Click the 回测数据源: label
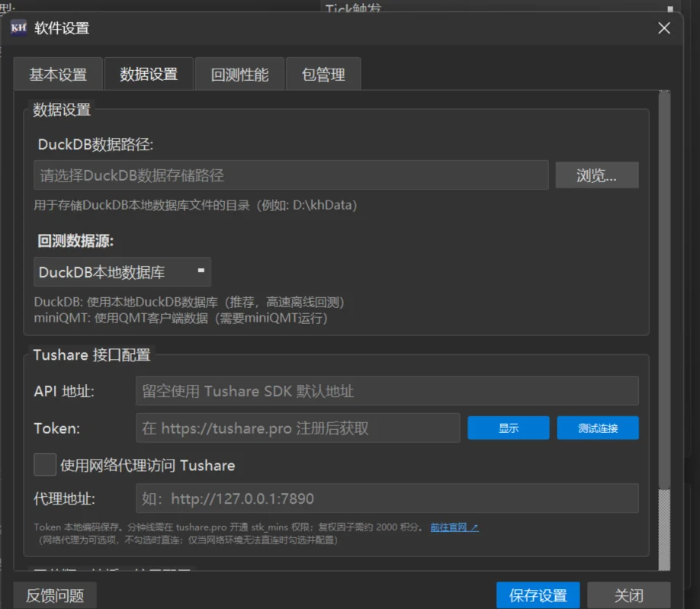Screen dimensions: 700x609 click(75, 241)
